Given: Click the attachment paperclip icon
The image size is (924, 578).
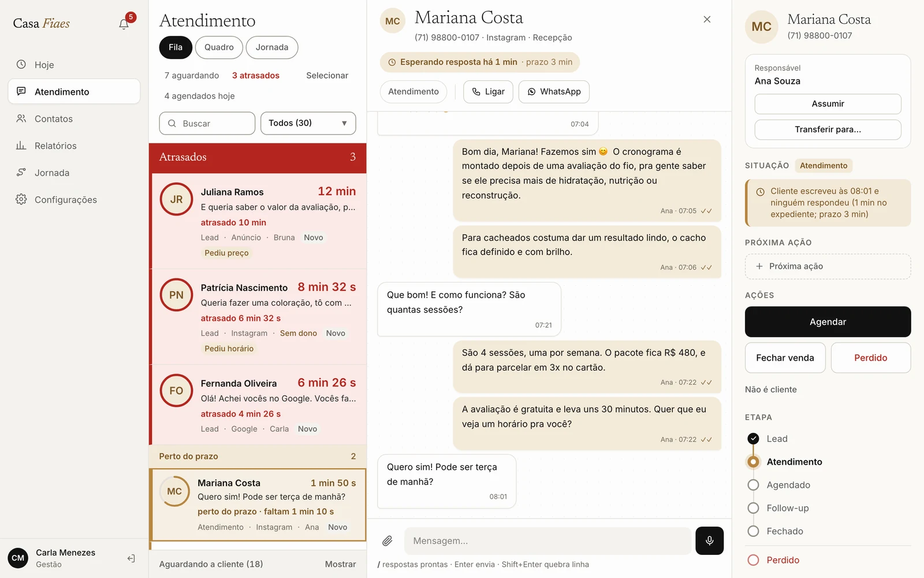Looking at the screenshot, I should 388,541.
